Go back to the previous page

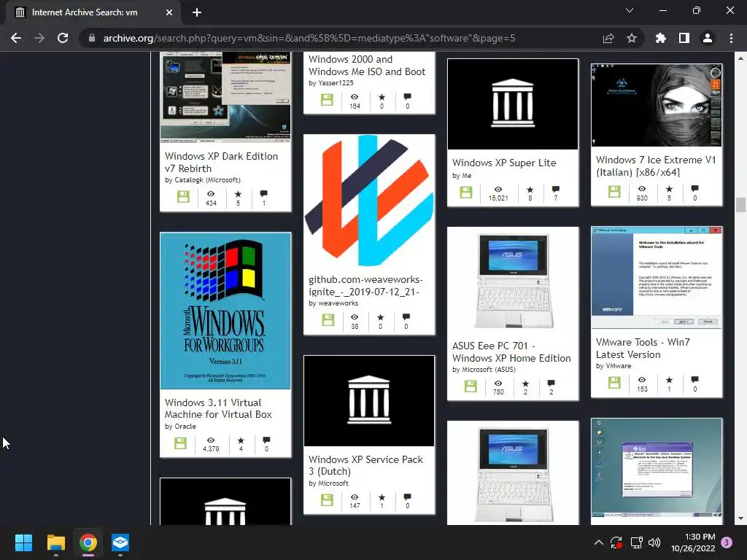click(16, 38)
